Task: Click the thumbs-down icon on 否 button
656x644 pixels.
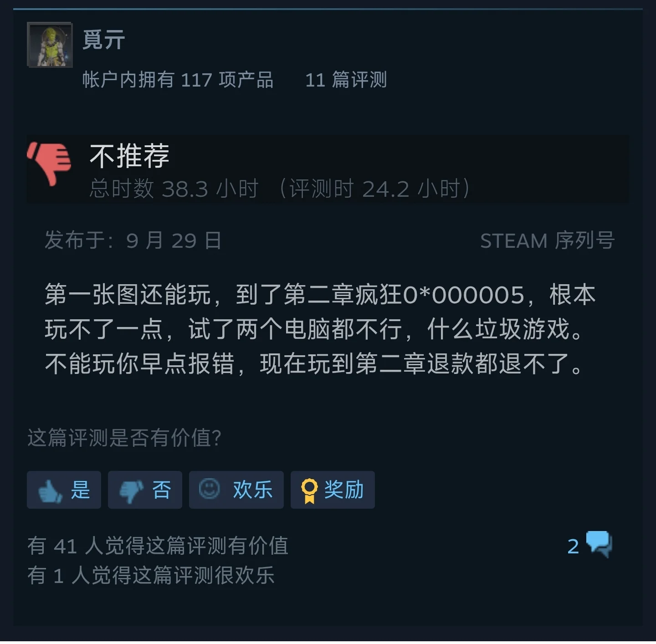Action: tap(131, 491)
